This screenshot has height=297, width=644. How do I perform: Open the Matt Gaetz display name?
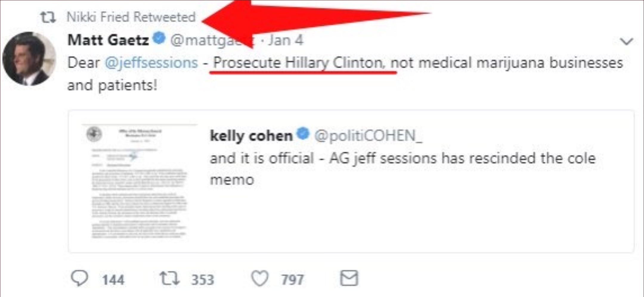[x=108, y=40]
